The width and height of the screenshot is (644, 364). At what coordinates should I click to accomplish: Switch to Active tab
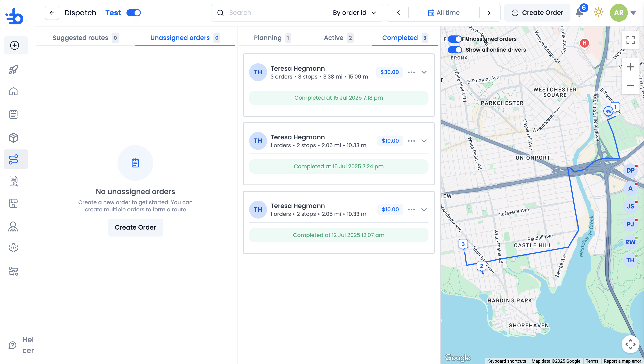339,38
